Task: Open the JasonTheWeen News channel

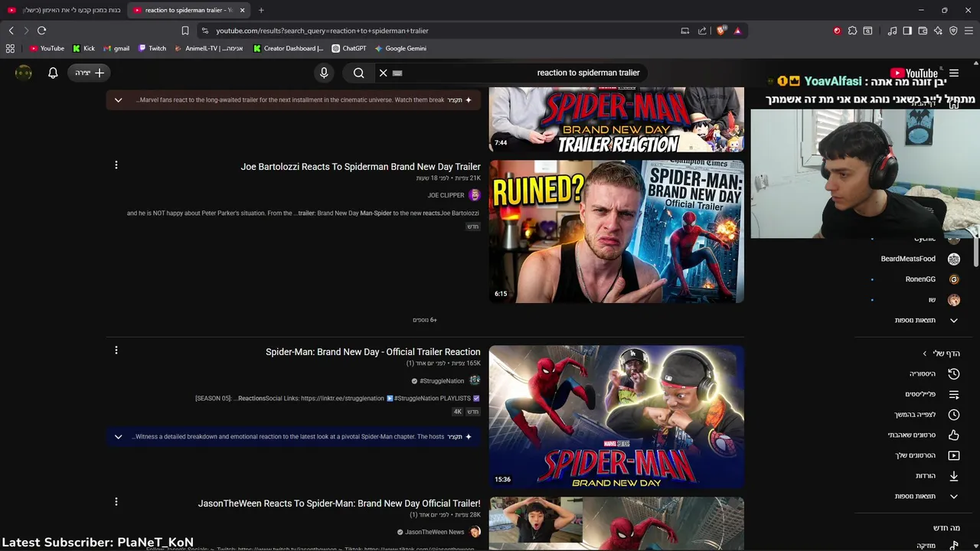Action: (434, 532)
